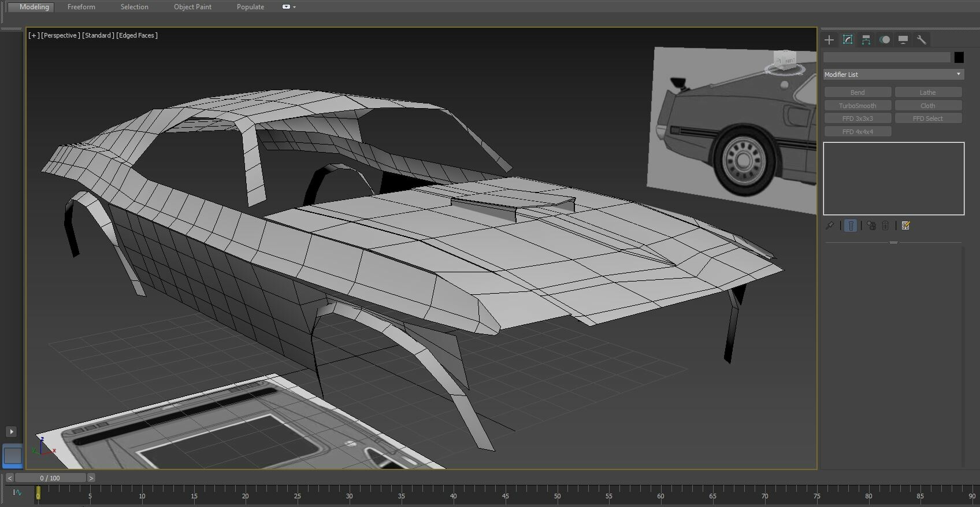Open the Edged Faces shading menu
The height and width of the screenshot is (507, 980).
(137, 35)
